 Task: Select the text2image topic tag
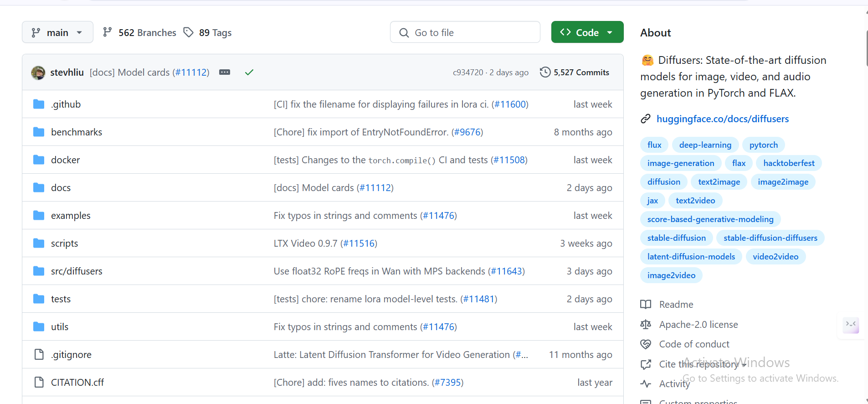(x=719, y=182)
